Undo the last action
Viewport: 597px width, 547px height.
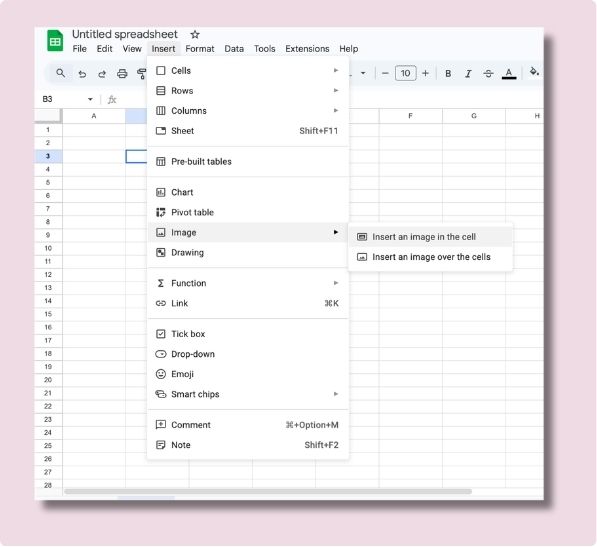point(82,73)
